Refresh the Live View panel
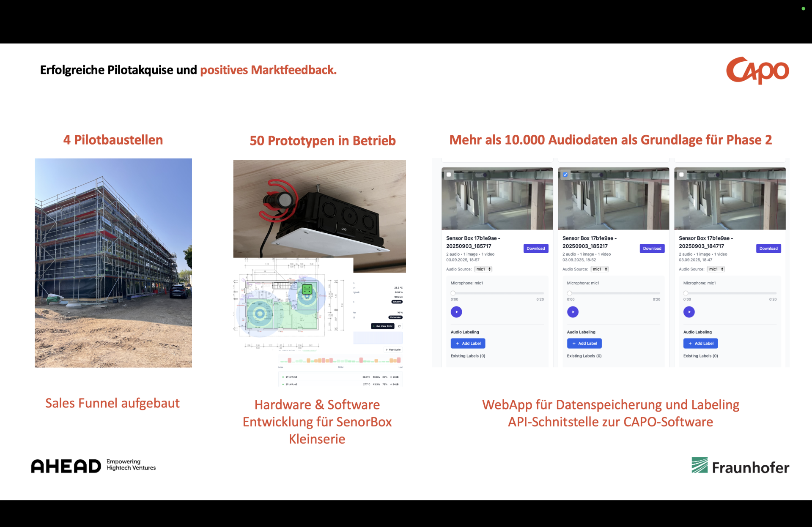 [400, 326]
